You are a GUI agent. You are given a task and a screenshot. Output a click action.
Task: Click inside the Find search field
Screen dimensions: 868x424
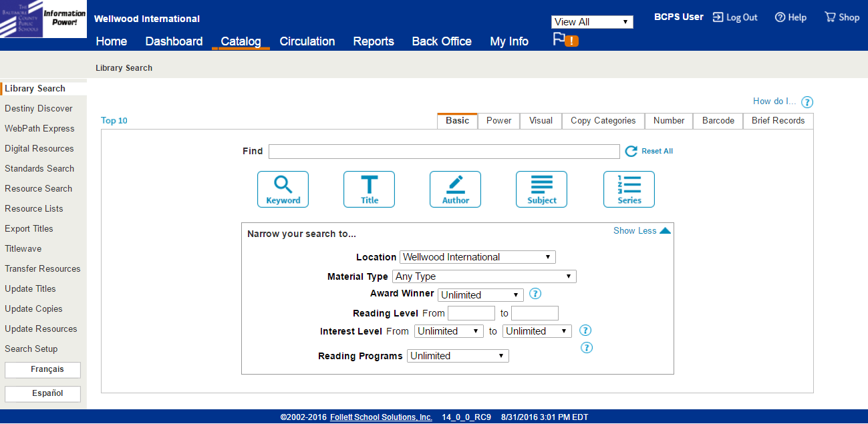click(443, 151)
